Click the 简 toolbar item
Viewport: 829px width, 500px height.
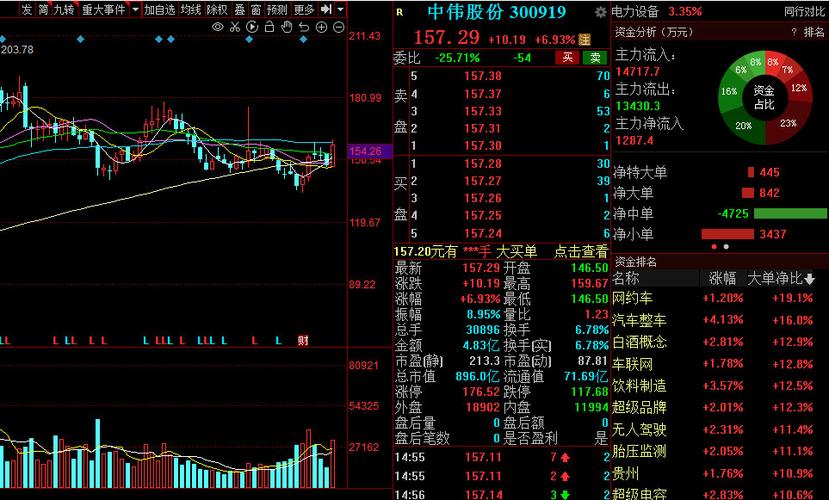(x=43, y=10)
